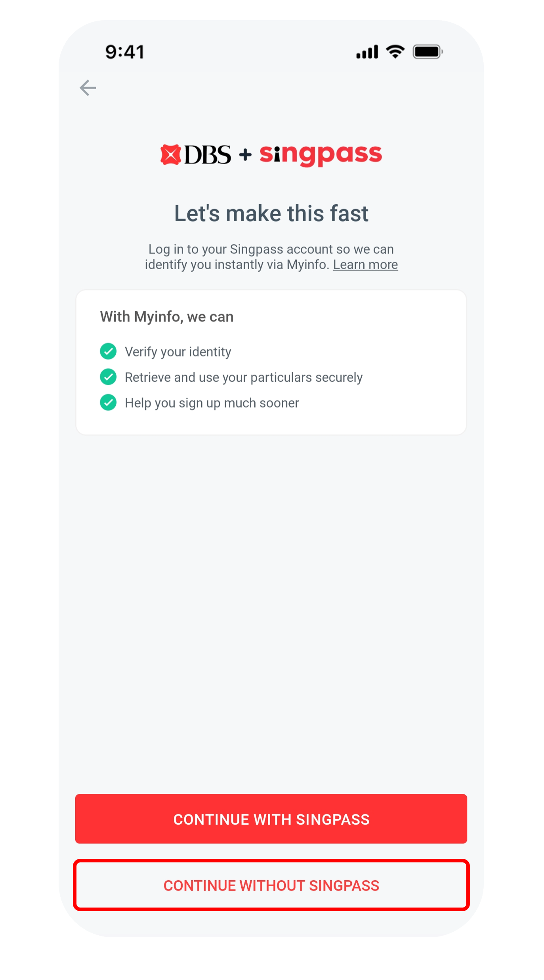Click the green check beside Retrieve particulars
544x980 pixels.
click(108, 377)
